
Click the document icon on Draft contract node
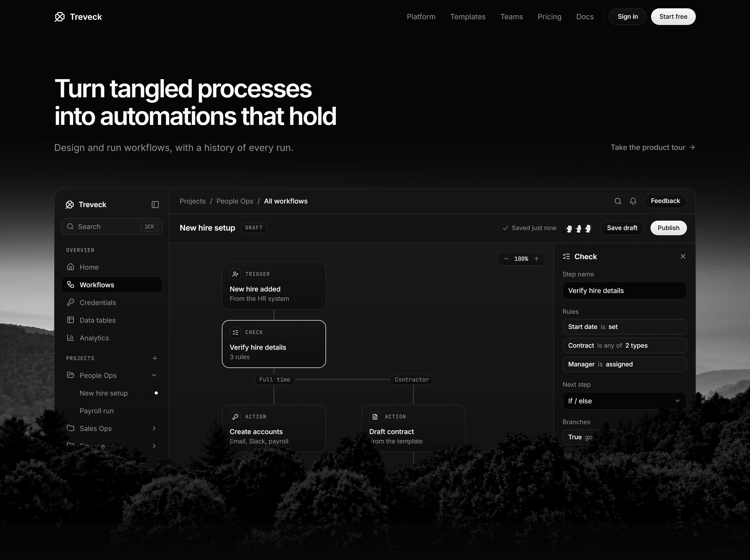click(x=375, y=417)
